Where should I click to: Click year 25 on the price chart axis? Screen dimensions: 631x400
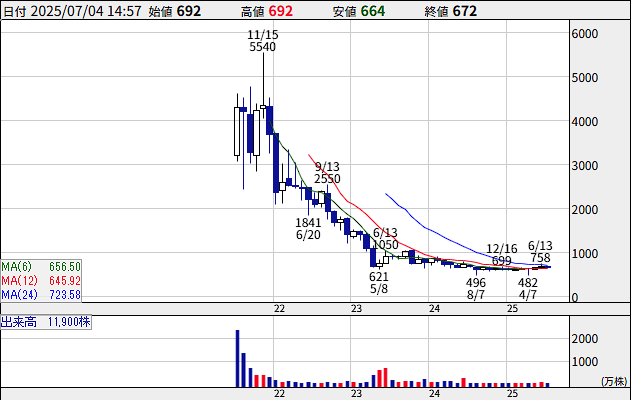click(512, 309)
